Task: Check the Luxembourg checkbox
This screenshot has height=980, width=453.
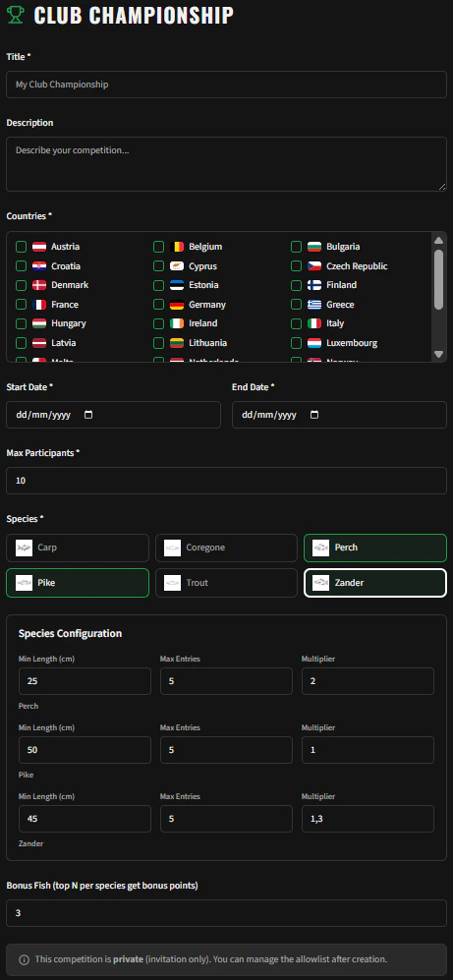Action: (x=296, y=343)
